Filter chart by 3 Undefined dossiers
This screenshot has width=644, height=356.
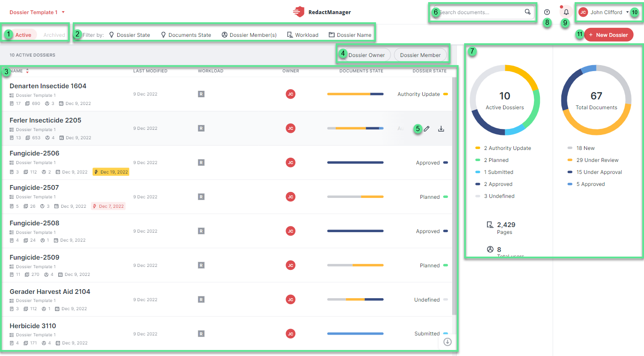pyautogui.click(x=495, y=196)
